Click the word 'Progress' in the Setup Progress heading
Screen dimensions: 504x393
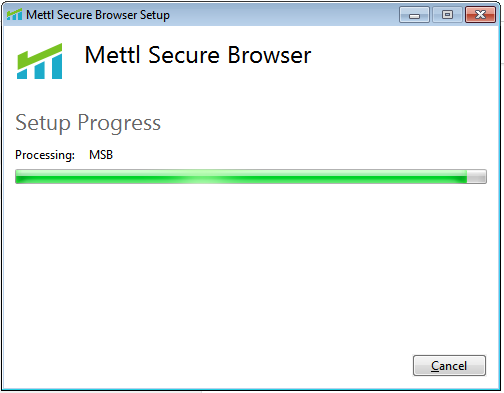point(119,123)
